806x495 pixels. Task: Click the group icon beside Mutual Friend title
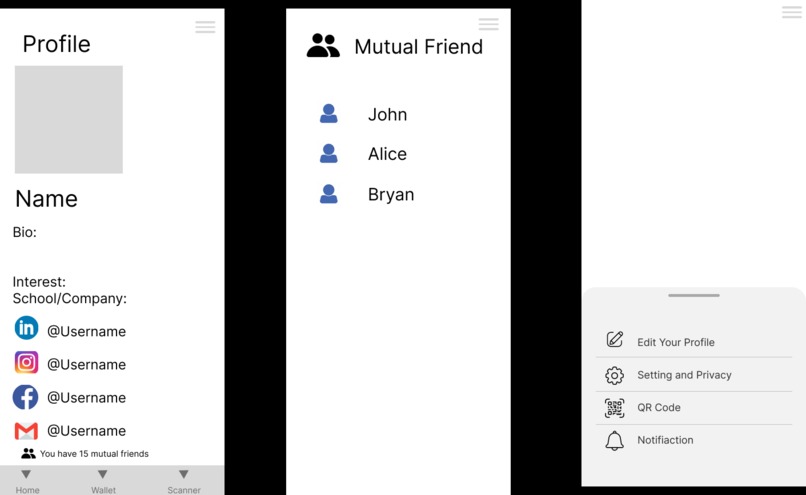tap(323, 45)
